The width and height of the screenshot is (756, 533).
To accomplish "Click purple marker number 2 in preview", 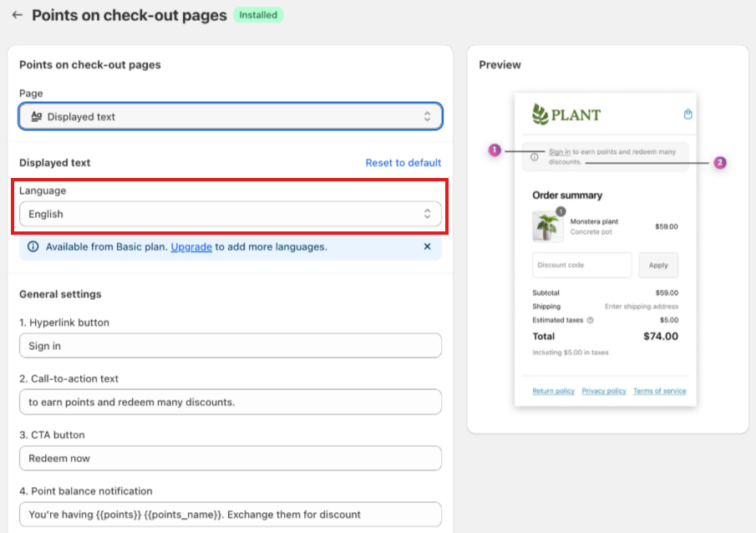I will pos(720,163).
